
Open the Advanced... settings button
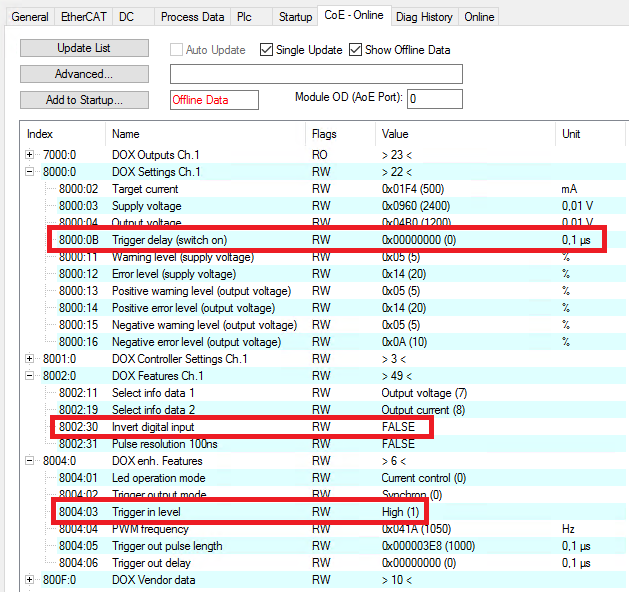tap(84, 74)
